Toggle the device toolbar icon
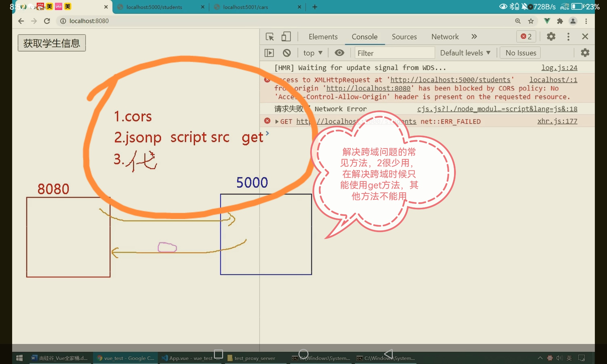The height and width of the screenshot is (364, 607). (286, 37)
